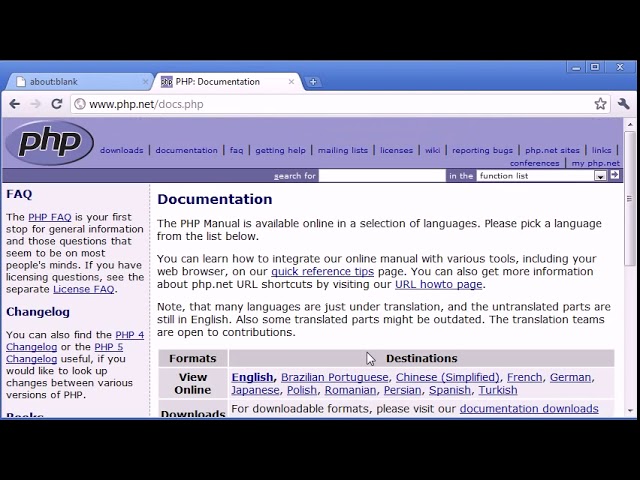Image resolution: width=640 pixels, height=480 pixels.
Task: View the manual in English
Action: 252,377
